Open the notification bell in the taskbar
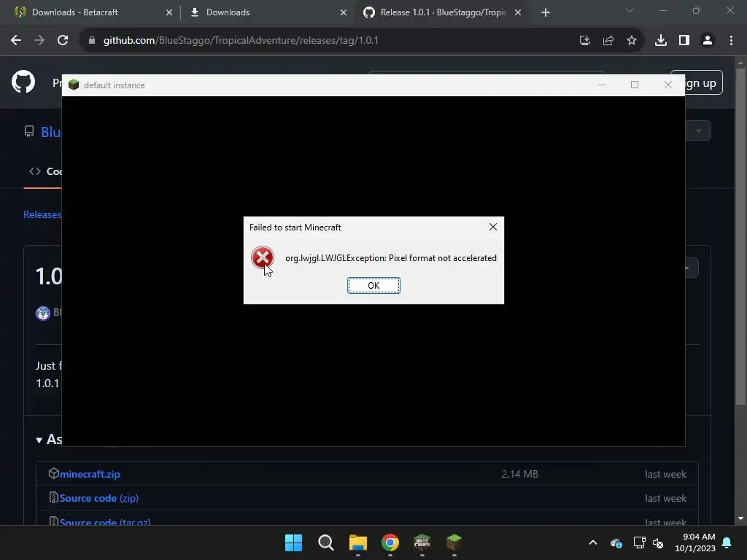 click(x=727, y=542)
